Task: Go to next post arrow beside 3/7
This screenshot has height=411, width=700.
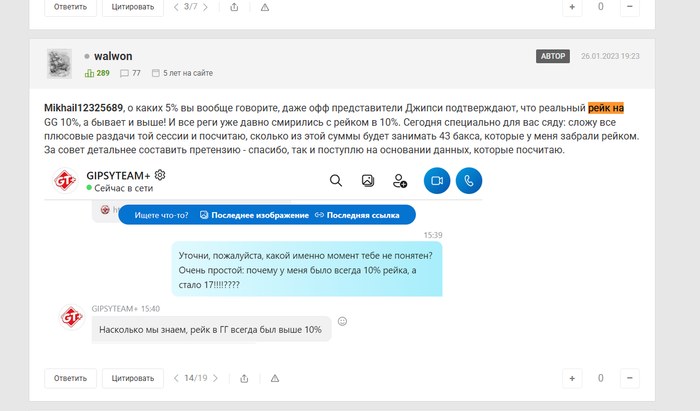Action: coord(205,7)
